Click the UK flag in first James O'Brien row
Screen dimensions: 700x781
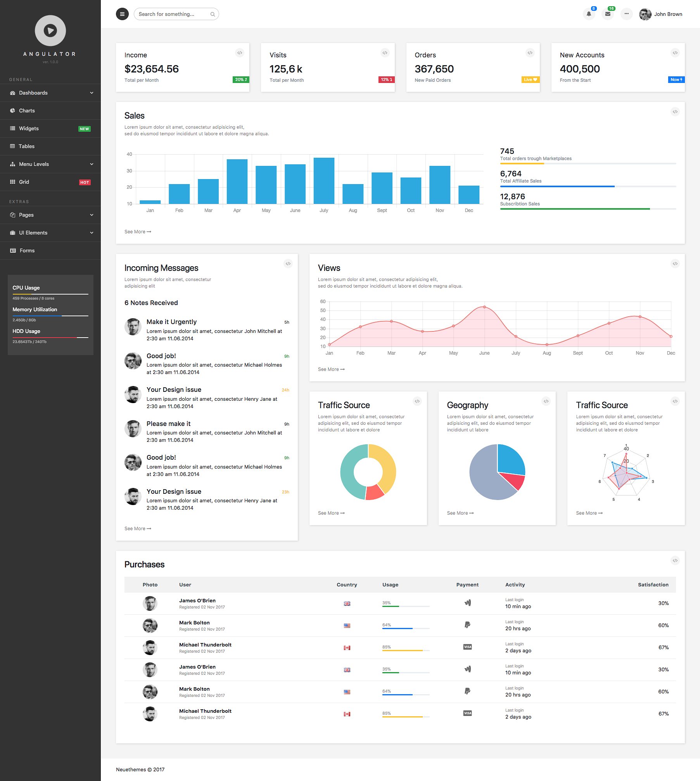(x=347, y=603)
